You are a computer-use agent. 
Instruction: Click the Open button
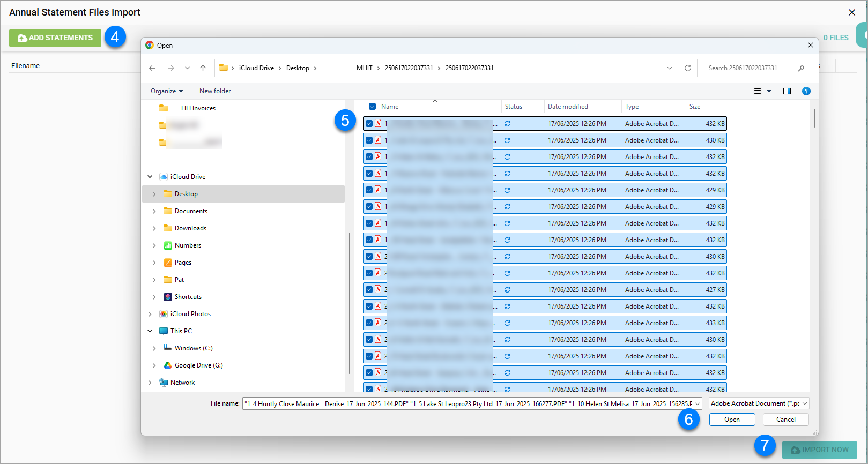(732, 420)
